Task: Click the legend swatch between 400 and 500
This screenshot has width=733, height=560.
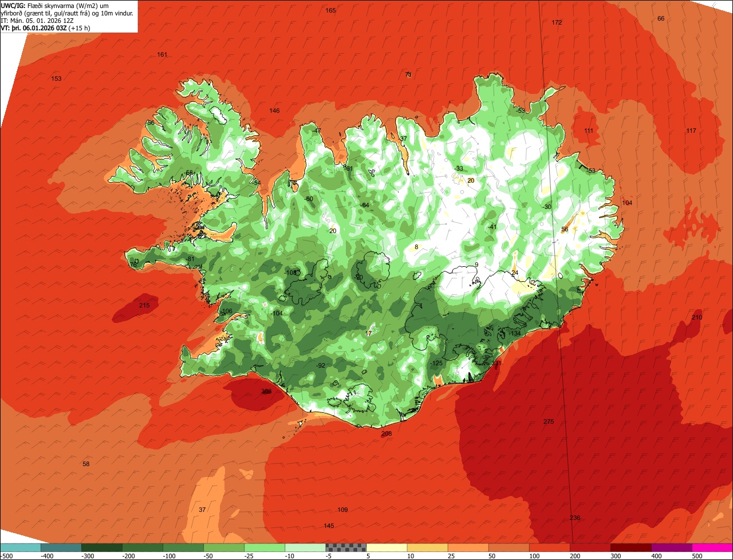Action: (x=672, y=547)
